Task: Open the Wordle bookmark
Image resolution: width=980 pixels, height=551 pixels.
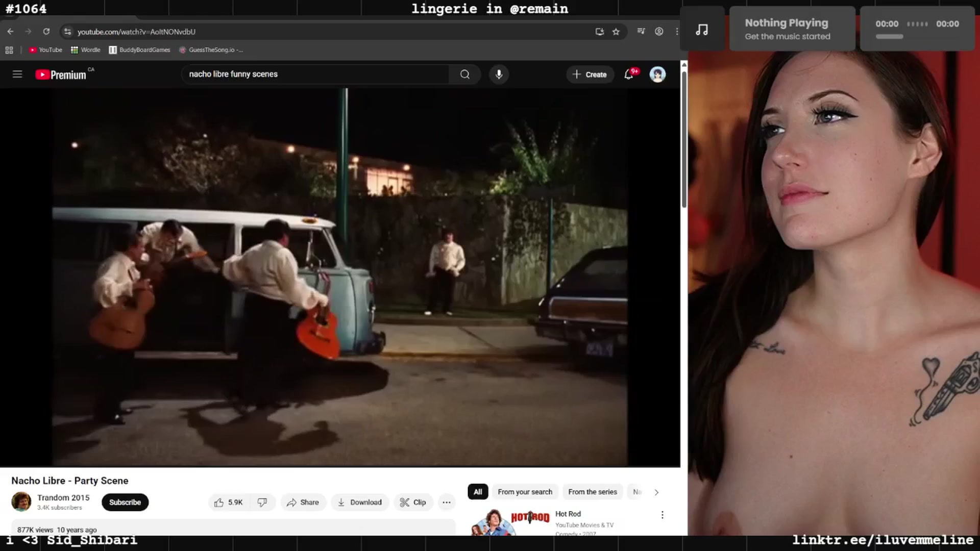Action: point(86,50)
